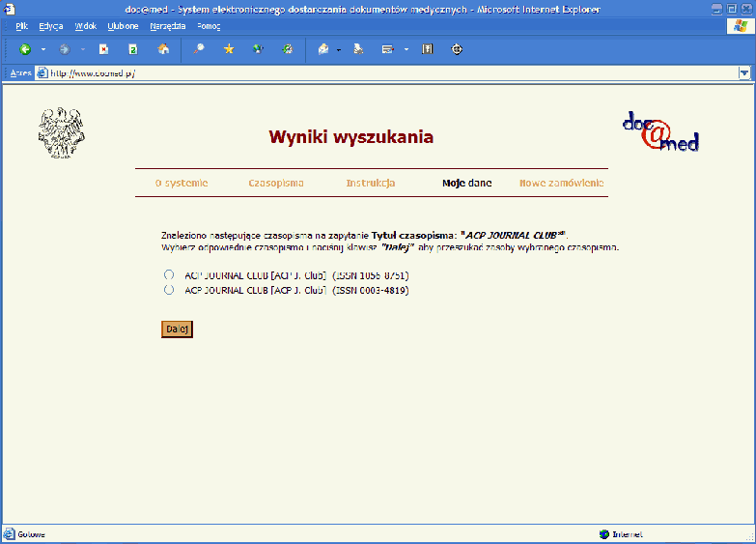The width and height of the screenshot is (756, 544).
Task: Open Favorites star icon
Action: pyautogui.click(x=229, y=48)
